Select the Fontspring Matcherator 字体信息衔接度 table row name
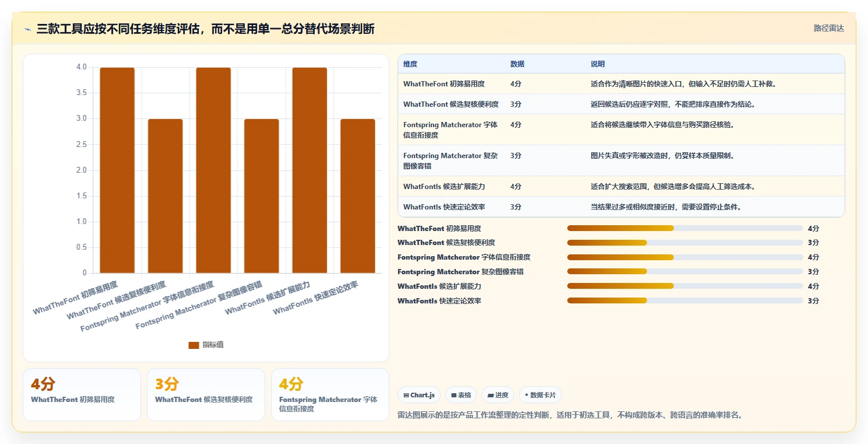Image resolution: width=868 pixels, height=444 pixels. (451, 130)
